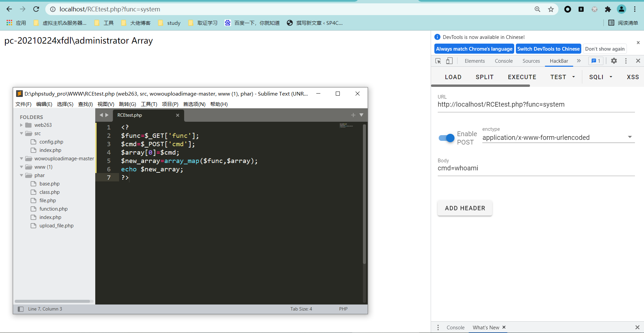Open the 大佬博客 bookmark folder

click(x=136, y=23)
